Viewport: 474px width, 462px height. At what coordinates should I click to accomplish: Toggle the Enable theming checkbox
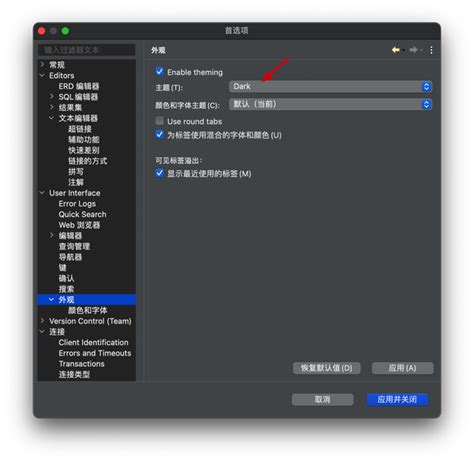point(159,72)
